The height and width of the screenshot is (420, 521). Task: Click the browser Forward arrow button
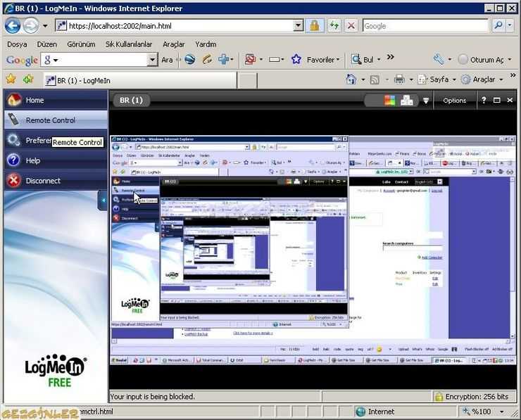31,25
